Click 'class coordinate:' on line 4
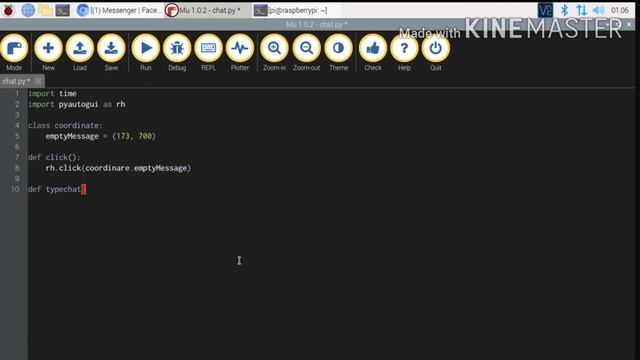 [65, 125]
